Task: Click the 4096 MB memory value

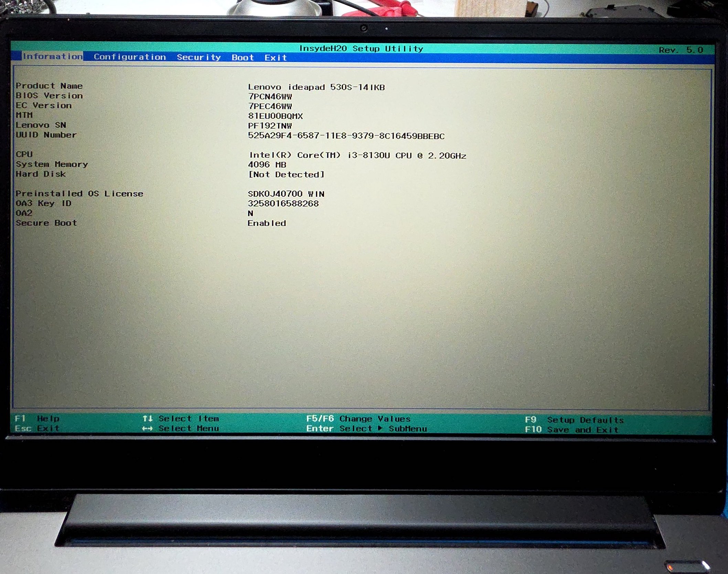Action: tap(267, 165)
